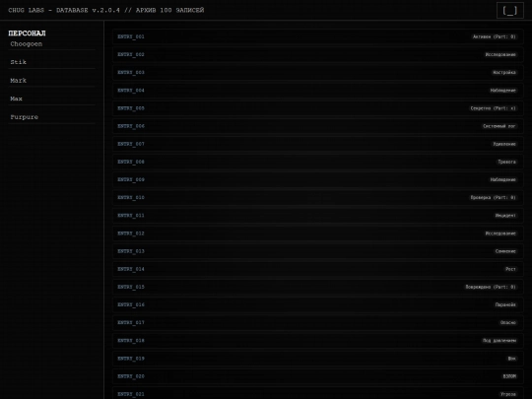
Task: Expand record ENTRY_009
Action: 317,179
